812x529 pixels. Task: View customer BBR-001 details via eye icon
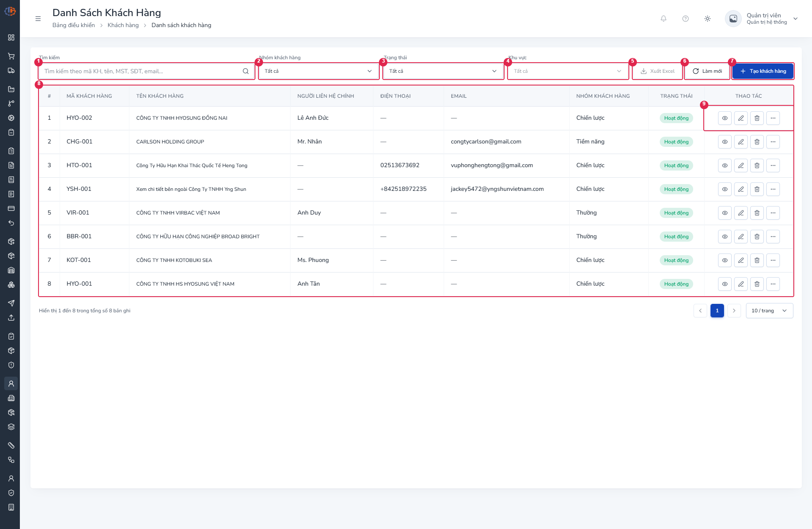(x=725, y=237)
